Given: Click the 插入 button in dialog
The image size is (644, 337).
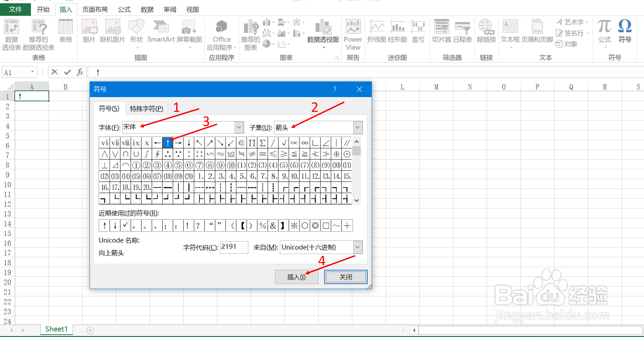Looking at the screenshot, I should pos(296,277).
